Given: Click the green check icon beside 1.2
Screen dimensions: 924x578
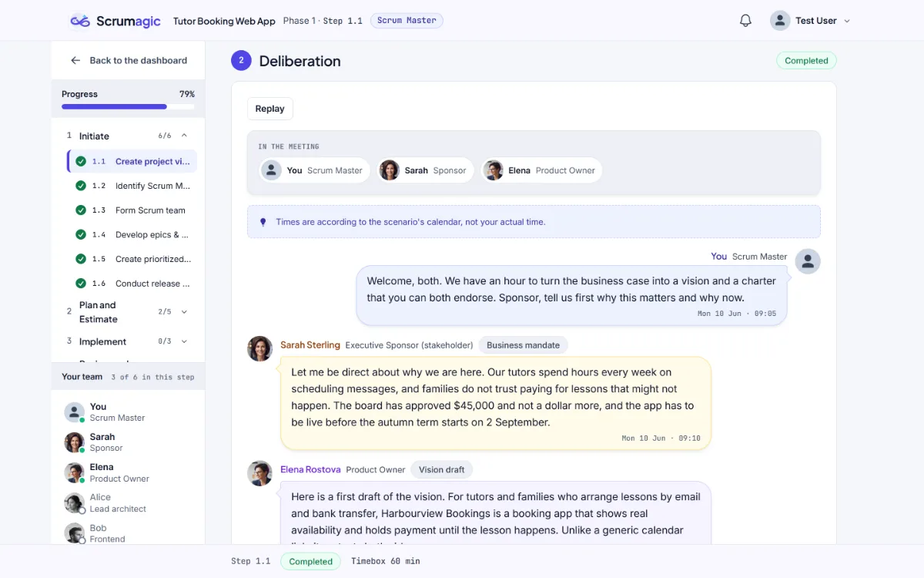Looking at the screenshot, I should click(81, 186).
